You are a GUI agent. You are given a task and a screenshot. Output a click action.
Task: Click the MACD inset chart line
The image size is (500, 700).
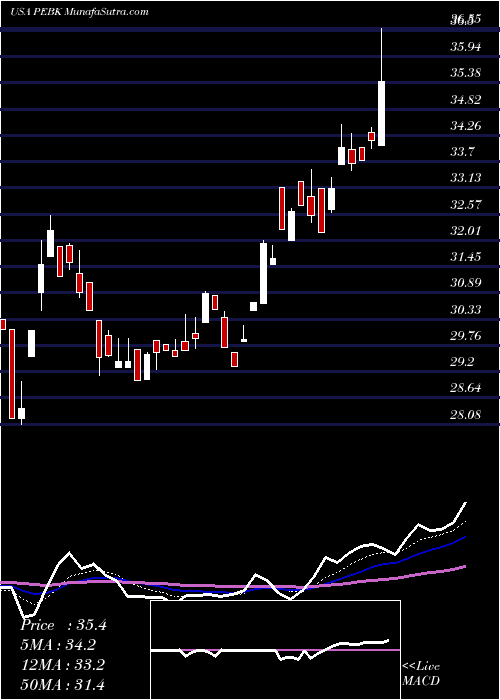(270, 650)
